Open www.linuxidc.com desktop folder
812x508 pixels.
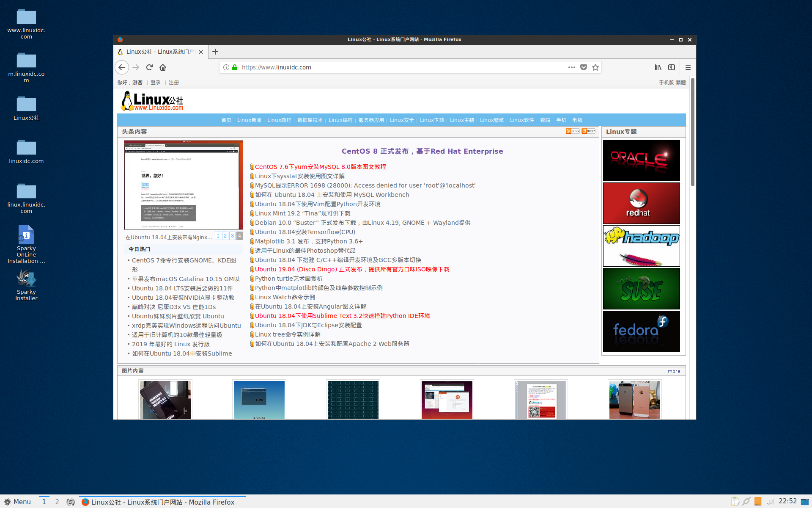pyautogui.click(x=26, y=24)
